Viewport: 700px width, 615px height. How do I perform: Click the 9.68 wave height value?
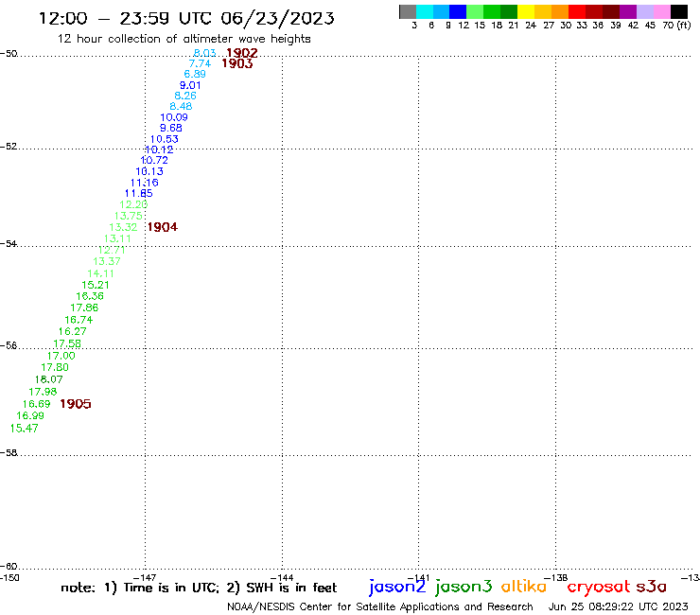coord(171,128)
